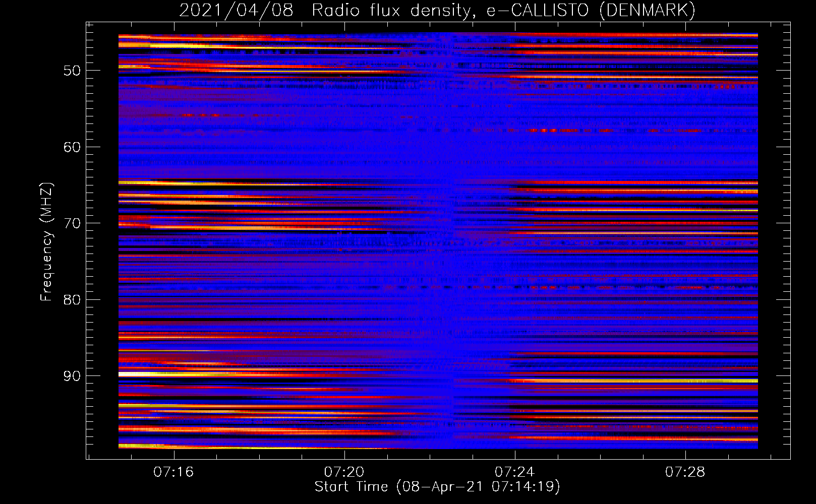Click the plot title '2021/04/08 Radio flux density'
This screenshot has width=816, height=504.
[327, 11]
